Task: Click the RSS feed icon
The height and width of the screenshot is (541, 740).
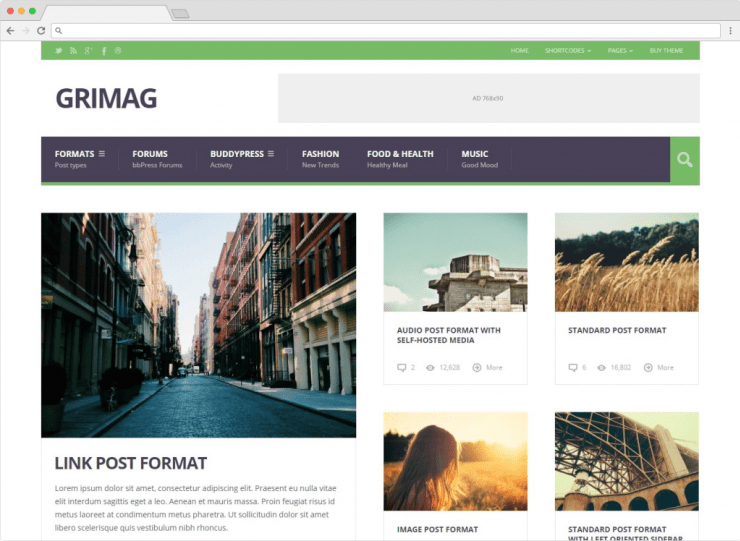Action: coord(73,50)
